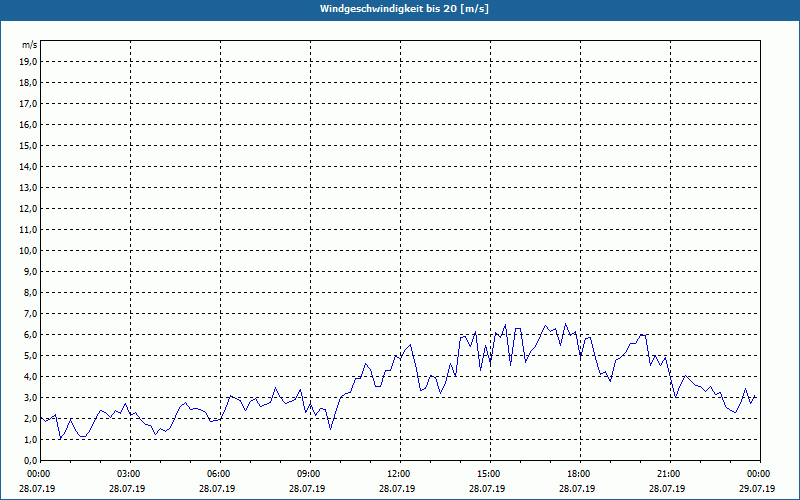Image resolution: width=800 pixels, height=500 pixels.
Task: Click the 29.07.19 date label
Action: (757, 489)
